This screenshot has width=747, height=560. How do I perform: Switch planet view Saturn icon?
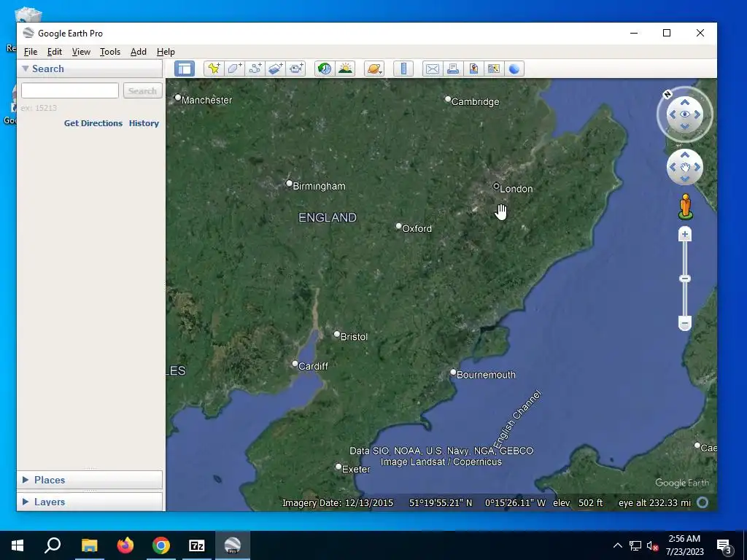pyautogui.click(x=374, y=69)
